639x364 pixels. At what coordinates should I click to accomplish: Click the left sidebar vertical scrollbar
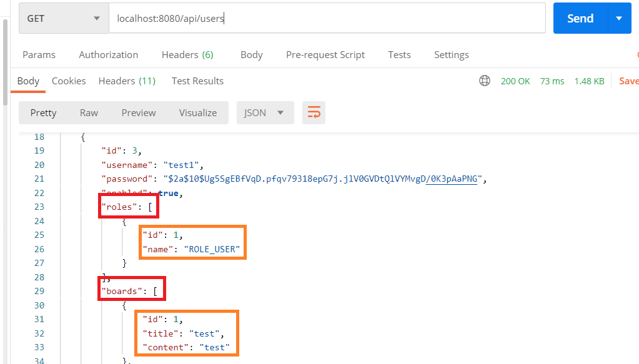click(x=5, y=62)
